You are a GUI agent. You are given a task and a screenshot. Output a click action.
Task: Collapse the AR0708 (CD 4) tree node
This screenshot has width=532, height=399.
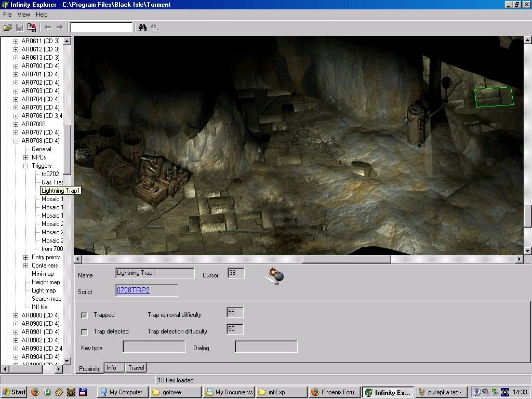pyautogui.click(x=16, y=141)
